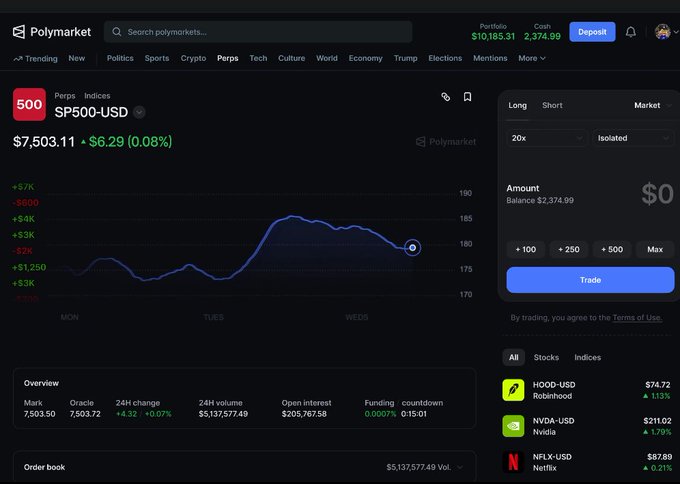
Task: Open the HOOD-USD Robinhood row
Action: (586, 390)
